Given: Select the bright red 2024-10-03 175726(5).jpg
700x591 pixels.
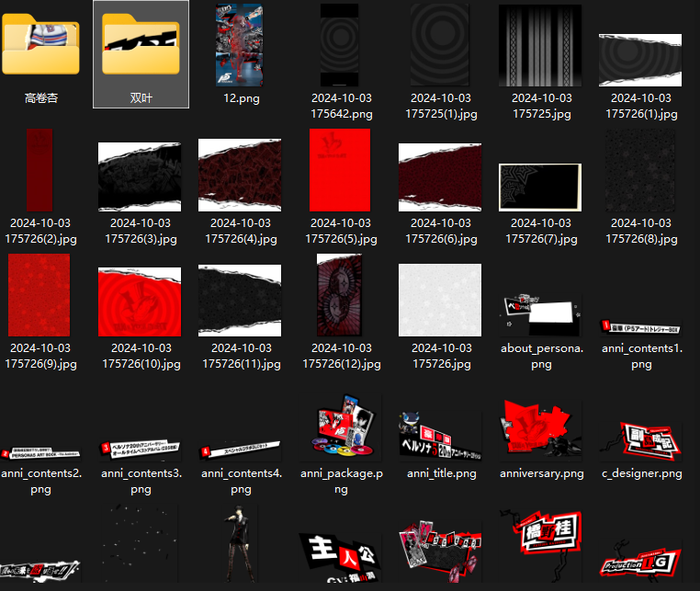Looking at the screenshot, I should coord(341,171).
